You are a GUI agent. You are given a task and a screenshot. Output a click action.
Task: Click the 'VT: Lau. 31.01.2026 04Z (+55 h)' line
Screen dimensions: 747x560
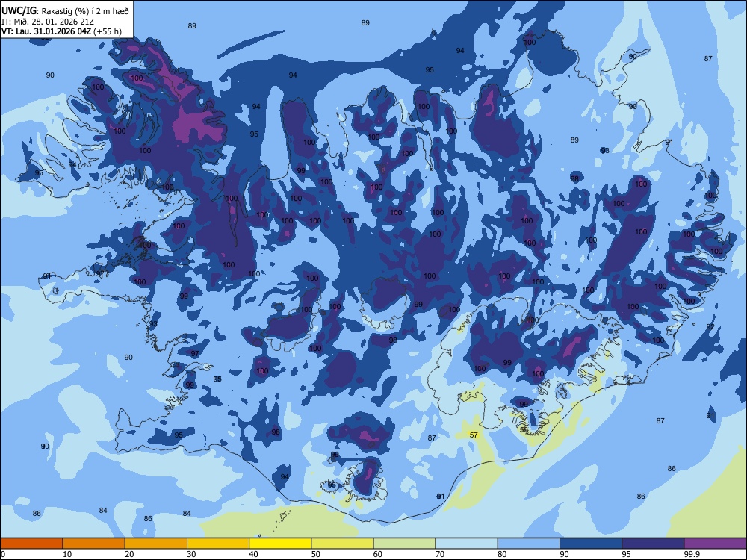(x=61, y=31)
